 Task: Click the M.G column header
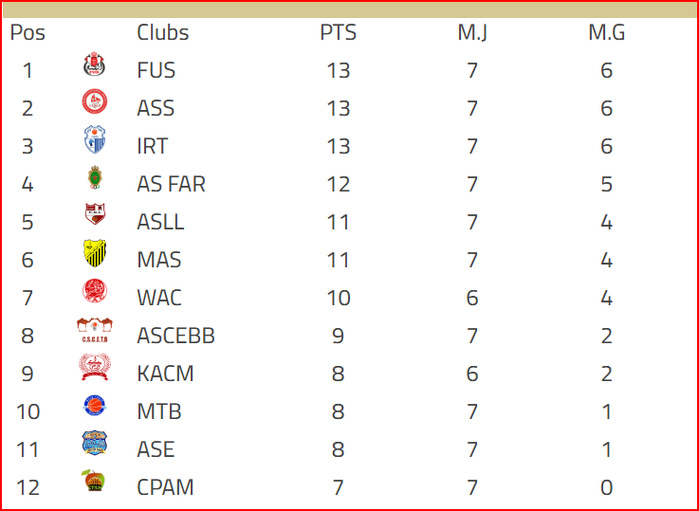point(606,32)
